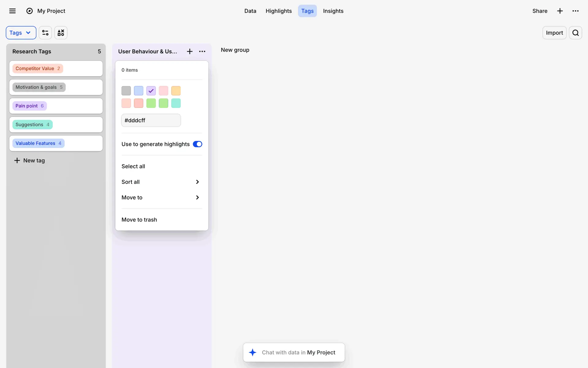Open search with the magnifier icon

(x=575, y=33)
